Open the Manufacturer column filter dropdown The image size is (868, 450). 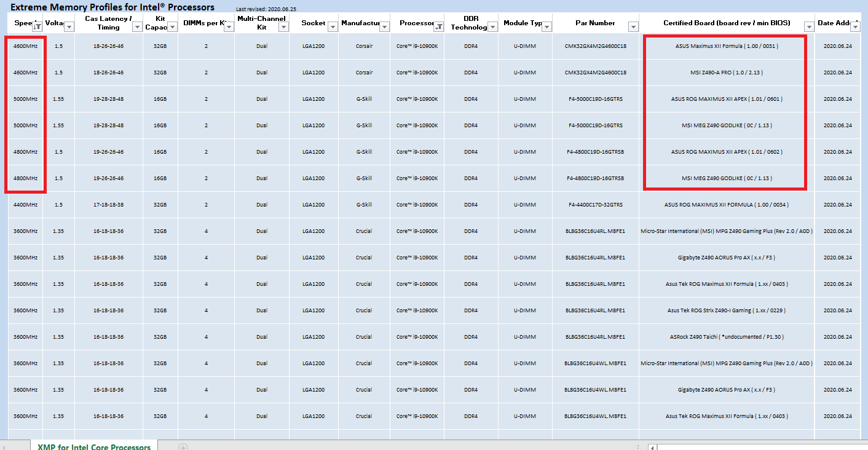click(385, 27)
